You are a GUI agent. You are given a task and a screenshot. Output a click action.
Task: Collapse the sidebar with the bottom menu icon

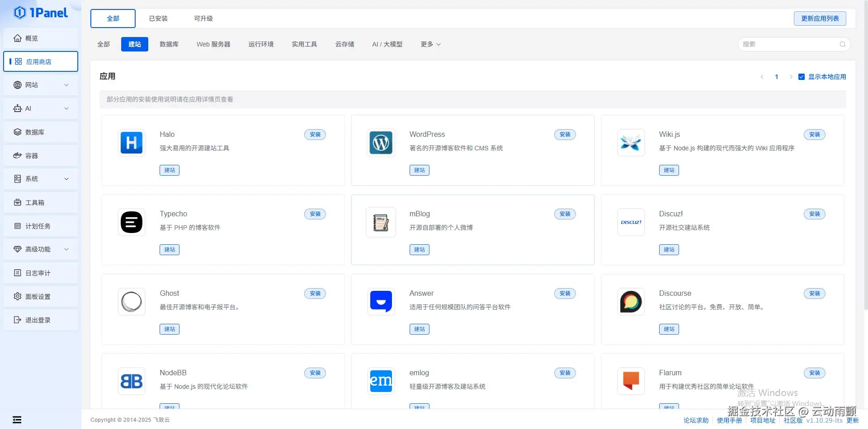click(17, 420)
